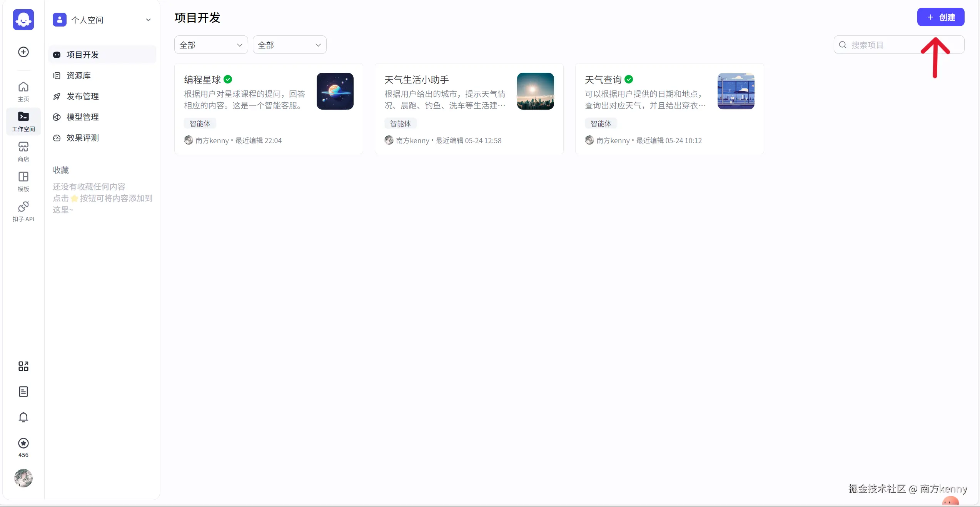Open the 模型管理 entry

click(x=82, y=117)
